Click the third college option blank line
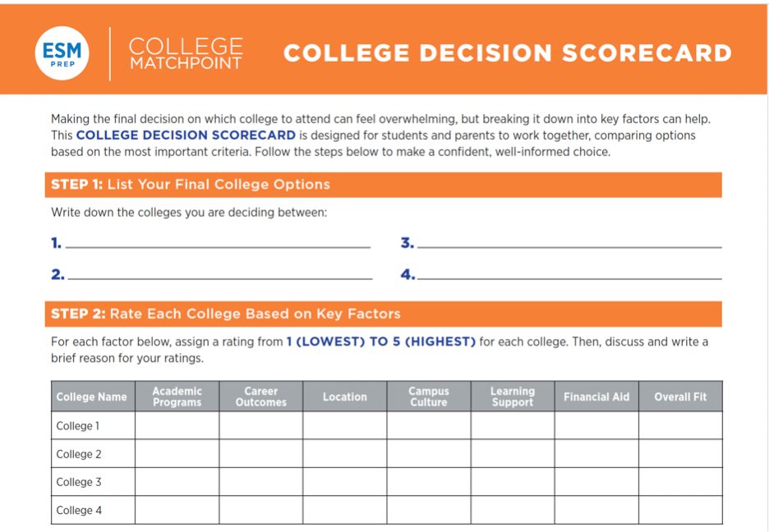The width and height of the screenshot is (769, 532). [569, 242]
